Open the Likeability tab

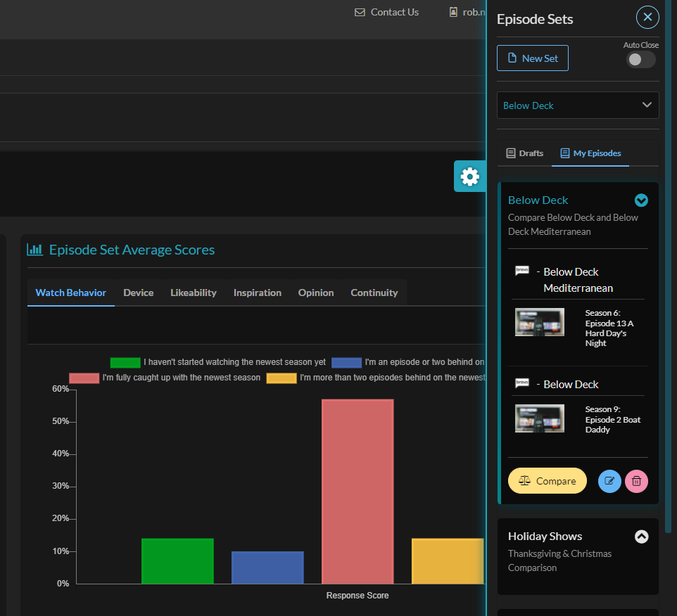[194, 293]
